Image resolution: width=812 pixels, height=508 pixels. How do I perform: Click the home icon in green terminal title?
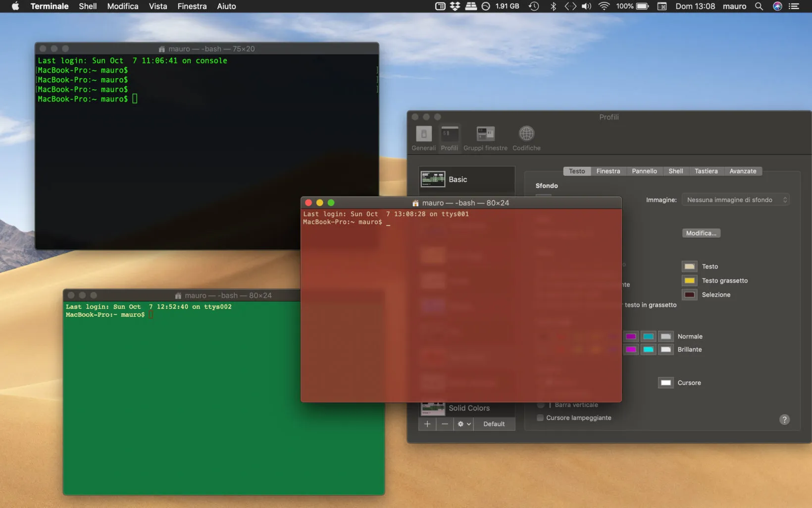click(x=178, y=295)
